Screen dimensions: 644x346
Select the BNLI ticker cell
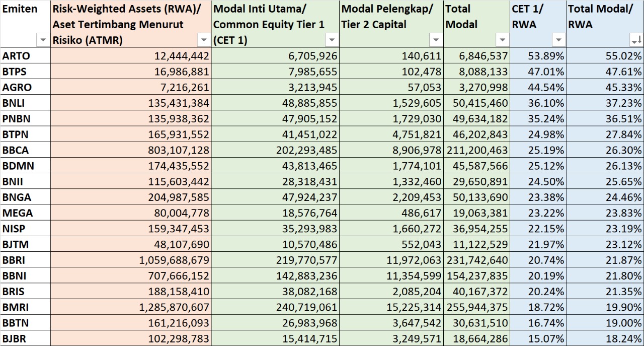tap(25, 103)
